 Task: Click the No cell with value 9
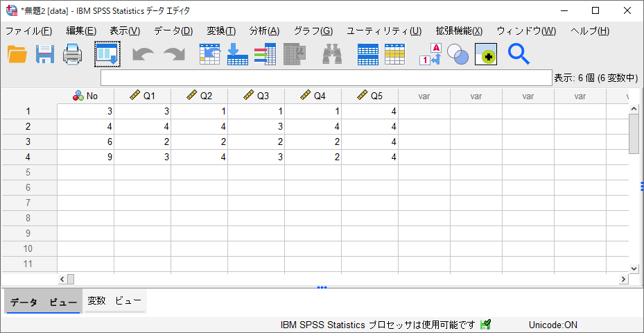pos(85,157)
